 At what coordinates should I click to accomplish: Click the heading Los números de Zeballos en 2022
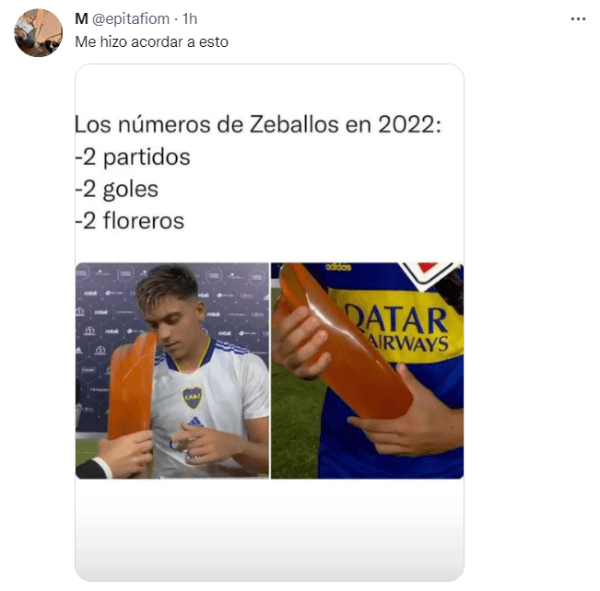tap(258, 124)
